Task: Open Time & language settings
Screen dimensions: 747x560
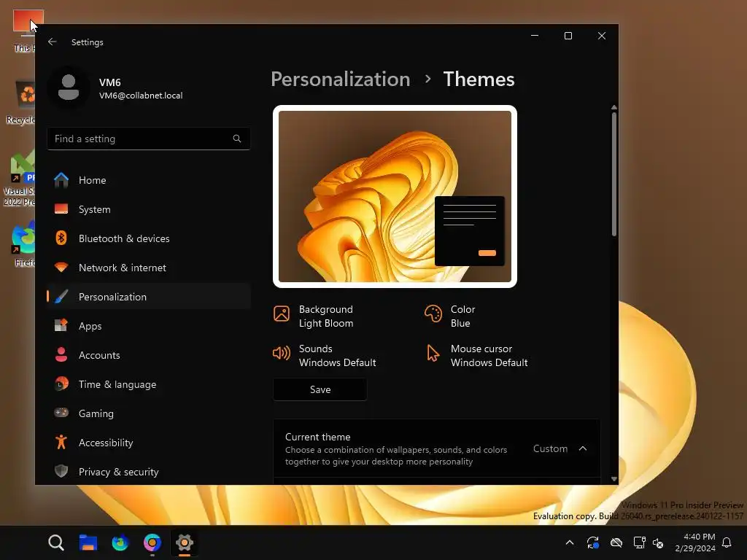Action: [149, 384]
